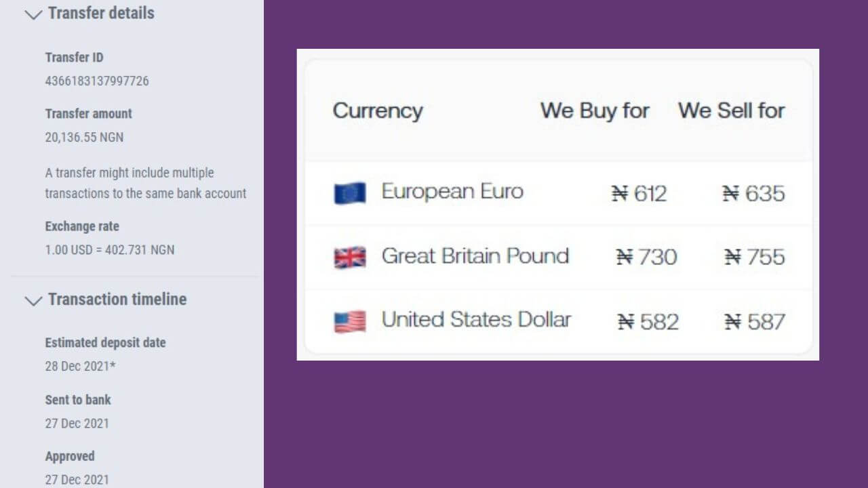Click the Euro buy rate ₦ 612

click(639, 194)
